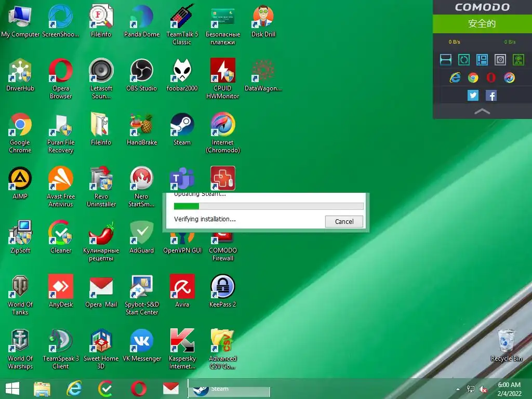Launch Internet Explorer from taskbar
Viewport: 532px width, 399px height.
click(74, 389)
